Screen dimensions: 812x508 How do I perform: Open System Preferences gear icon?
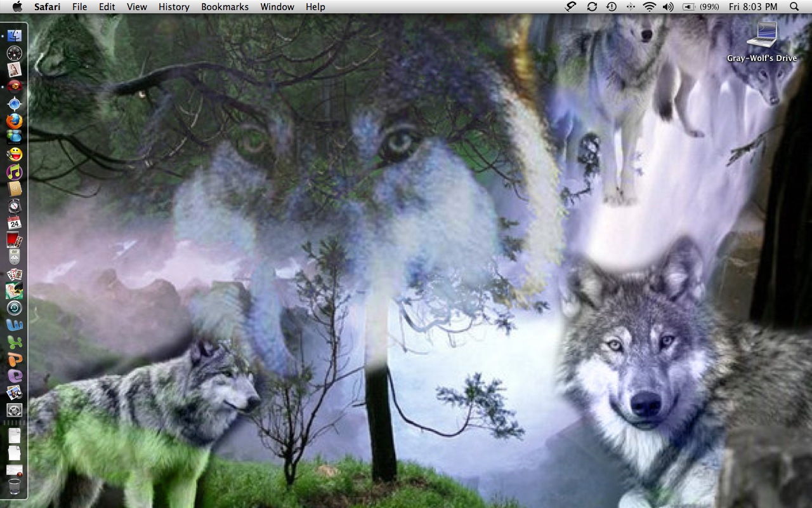point(15,410)
